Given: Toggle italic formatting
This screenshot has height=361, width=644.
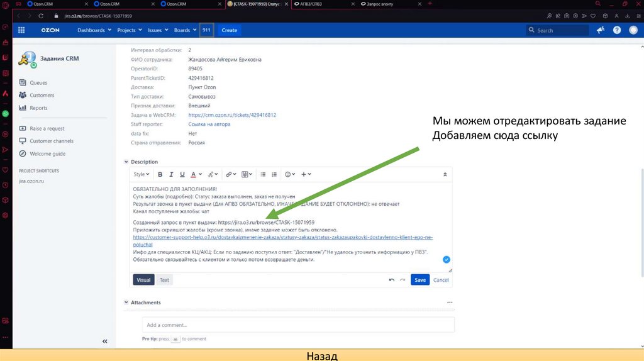Looking at the screenshot, I should 171,174.
